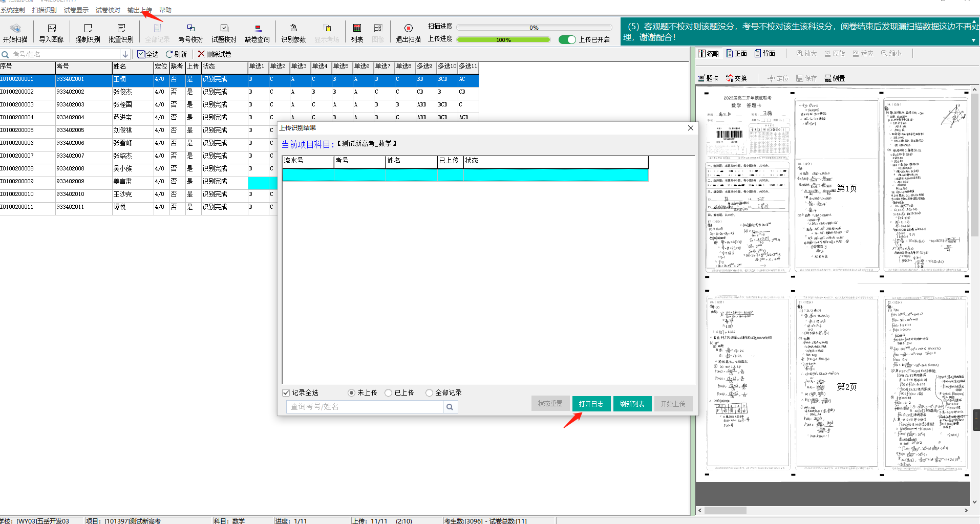The image size is (980, 524).
Task: Open the 试卷校对 menu
Action: pyautogui.click(x=108, y=10)
